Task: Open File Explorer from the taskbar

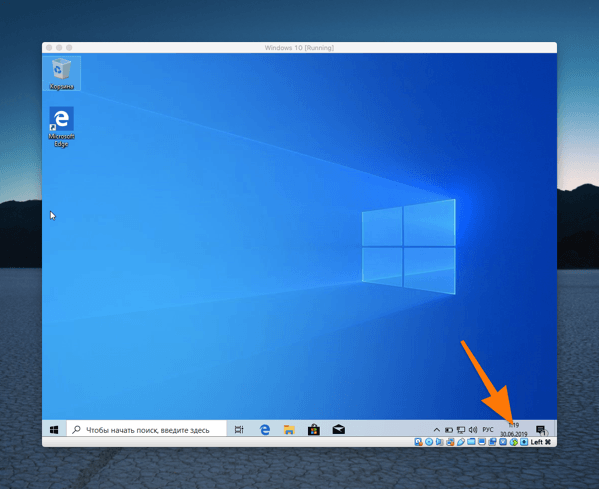Action: 289,430
